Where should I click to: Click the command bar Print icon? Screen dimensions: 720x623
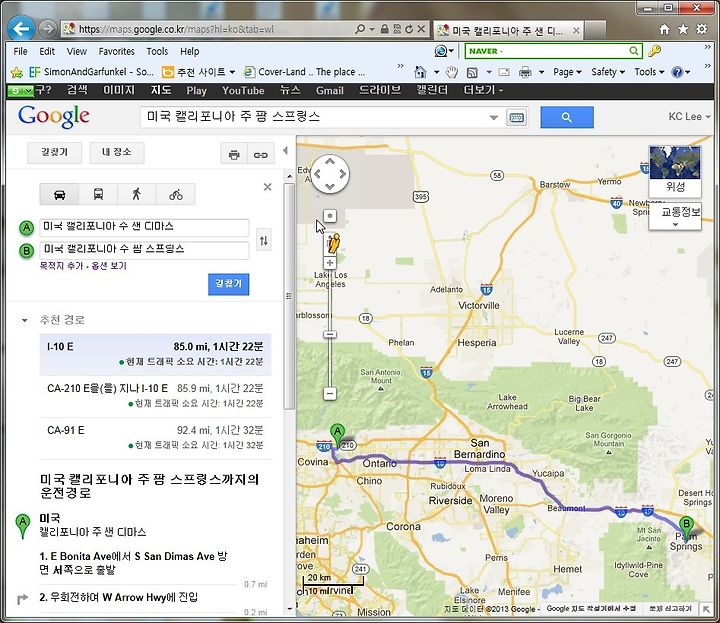coord(525,72)
